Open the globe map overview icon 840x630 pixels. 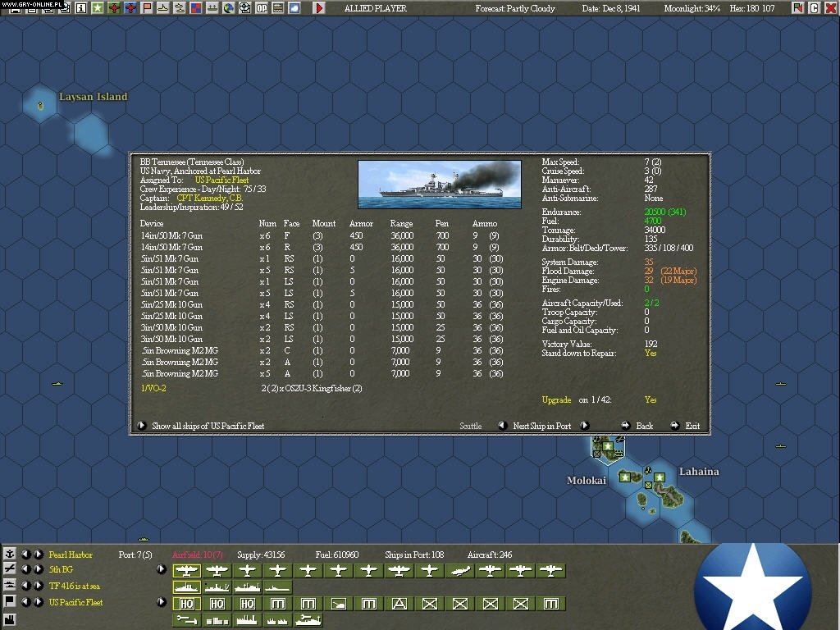click(x=231, y=8)
